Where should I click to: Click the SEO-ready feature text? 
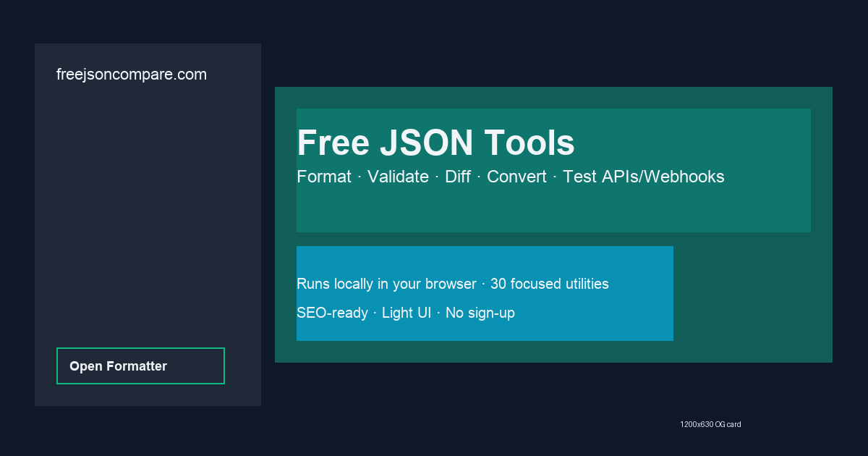click(331, 313)
